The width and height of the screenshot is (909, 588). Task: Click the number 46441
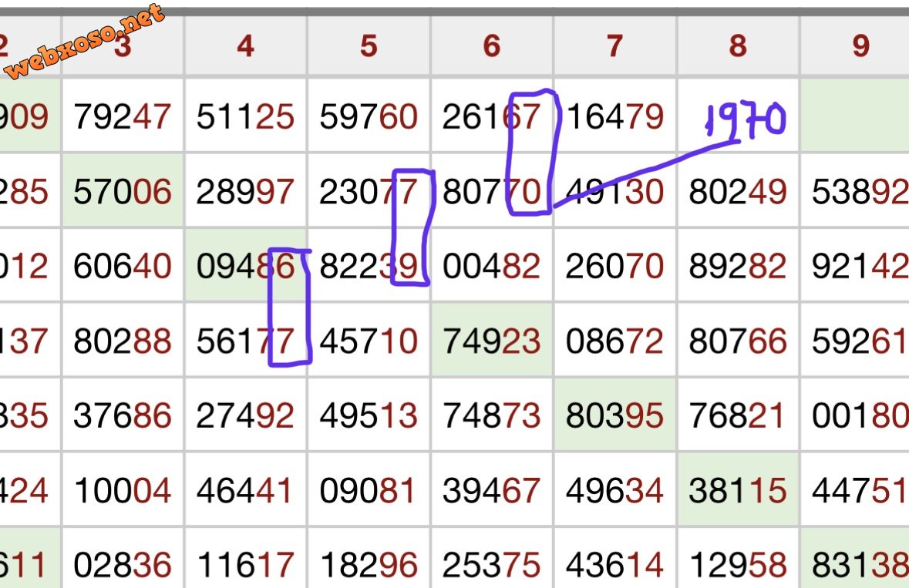(x=244, y=491)
